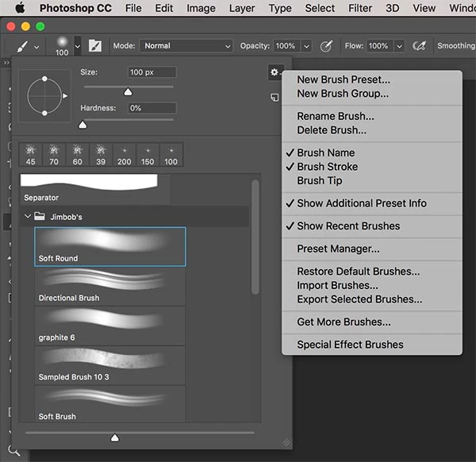Click the Opacity 100% field
The height and width of the screenshot is (462, 476).
(286, 46)
